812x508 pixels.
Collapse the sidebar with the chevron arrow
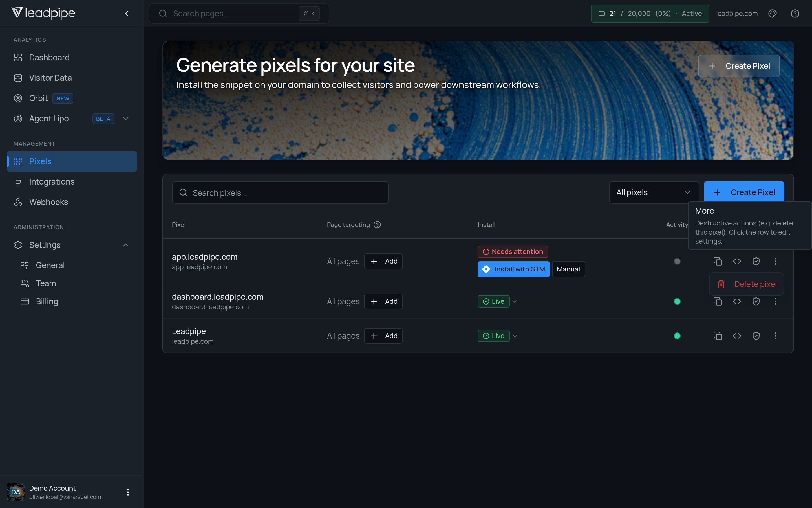[127, 14]
